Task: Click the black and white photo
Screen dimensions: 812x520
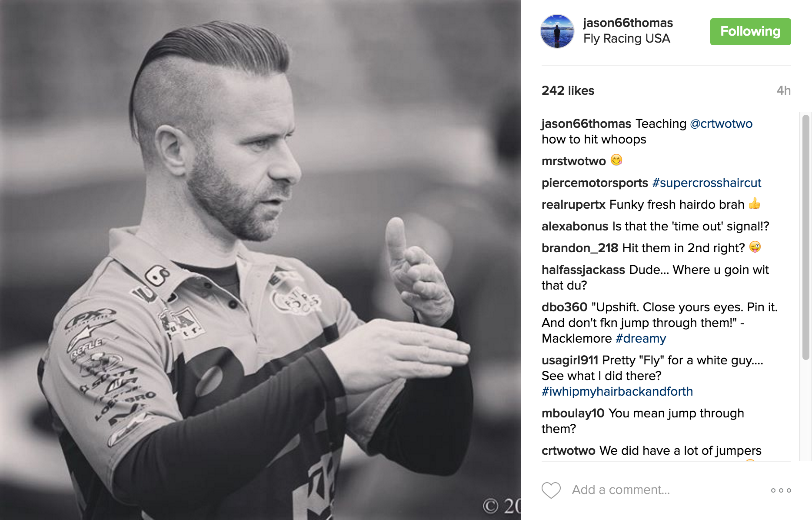Action: click(x=260, y=260)
